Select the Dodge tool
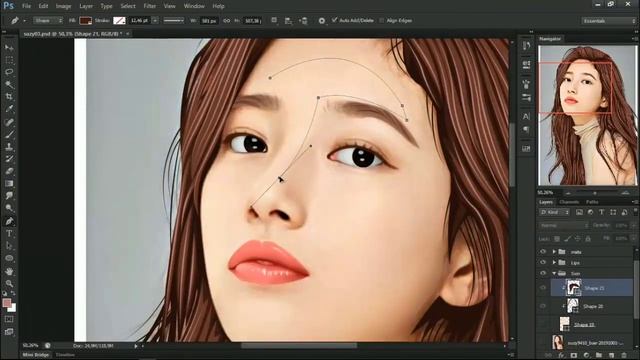This screenshot has height=360, width=640. [9, 208]
